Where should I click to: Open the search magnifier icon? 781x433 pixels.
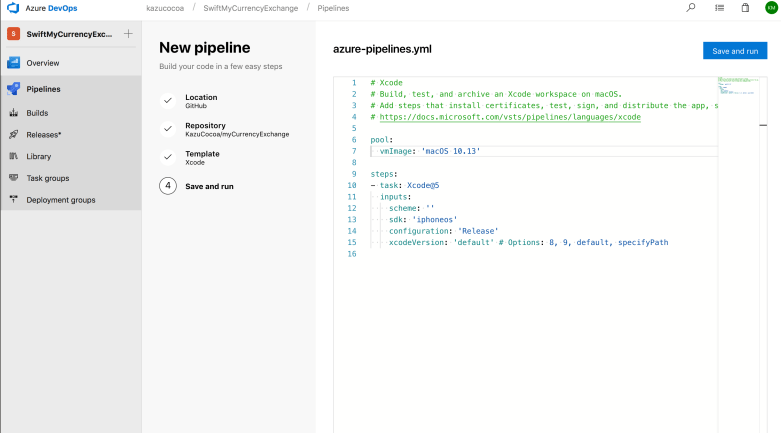[691, 7]
